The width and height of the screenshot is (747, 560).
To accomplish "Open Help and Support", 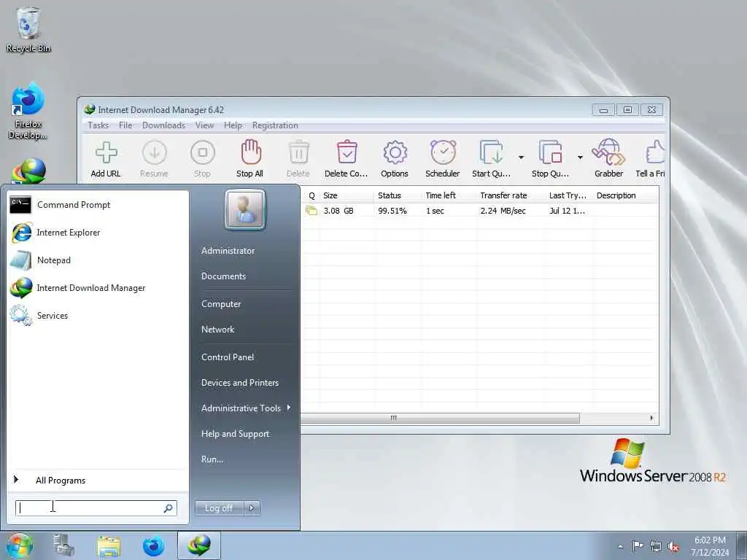I will (235, 434).
